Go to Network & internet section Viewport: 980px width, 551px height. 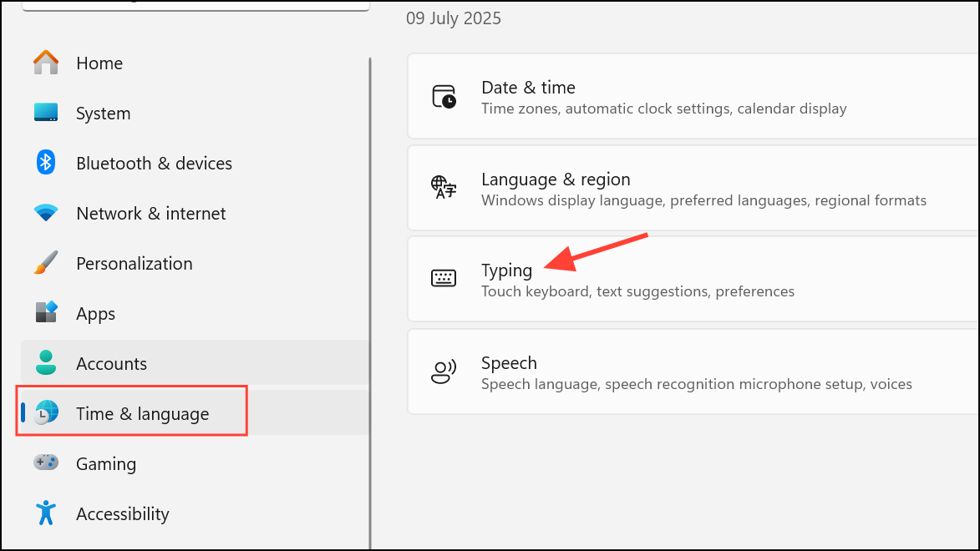point(150,214)
